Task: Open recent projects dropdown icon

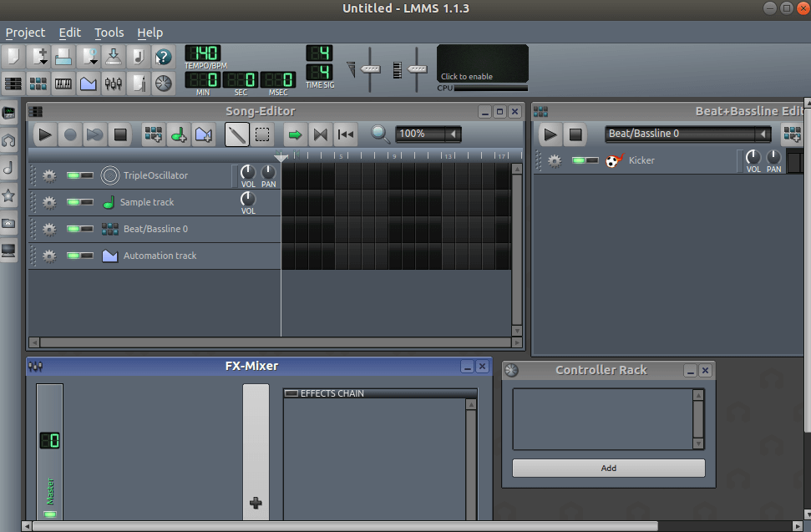Action: pyautogui.click(x=89, y=56)
